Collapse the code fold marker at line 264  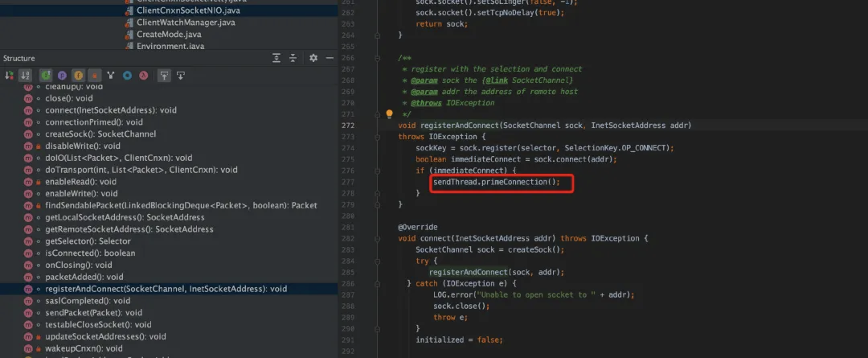[x=378, y=35]
